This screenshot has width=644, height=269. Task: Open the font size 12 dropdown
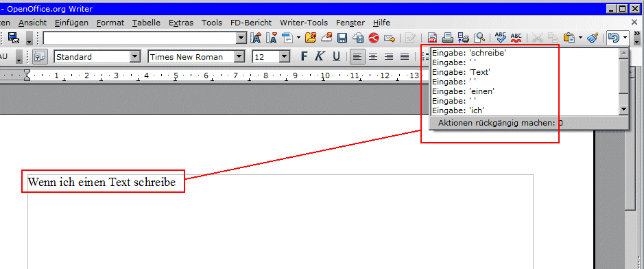coord(284,57)
